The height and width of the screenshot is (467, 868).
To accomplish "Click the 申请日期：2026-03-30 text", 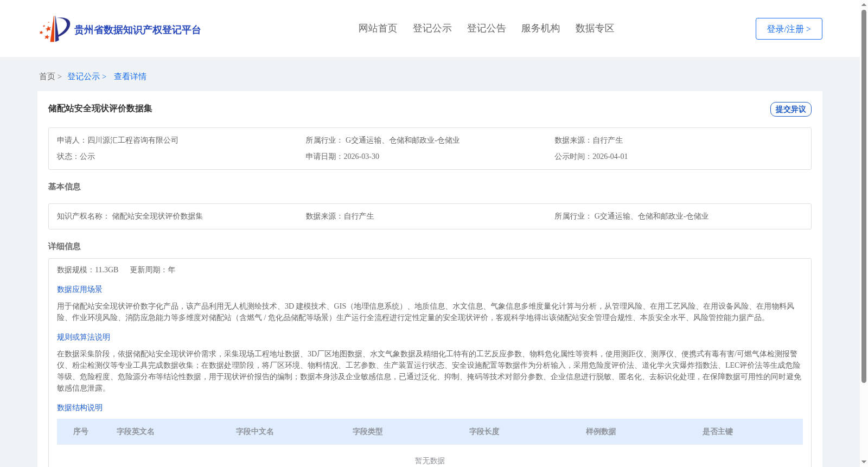I will (x=342, y=156).
